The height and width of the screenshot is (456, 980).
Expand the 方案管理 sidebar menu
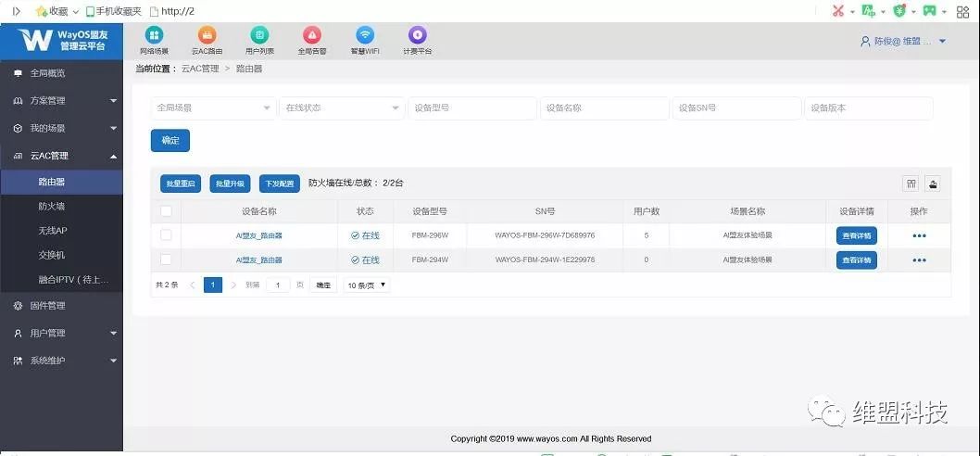click(61, 101)
